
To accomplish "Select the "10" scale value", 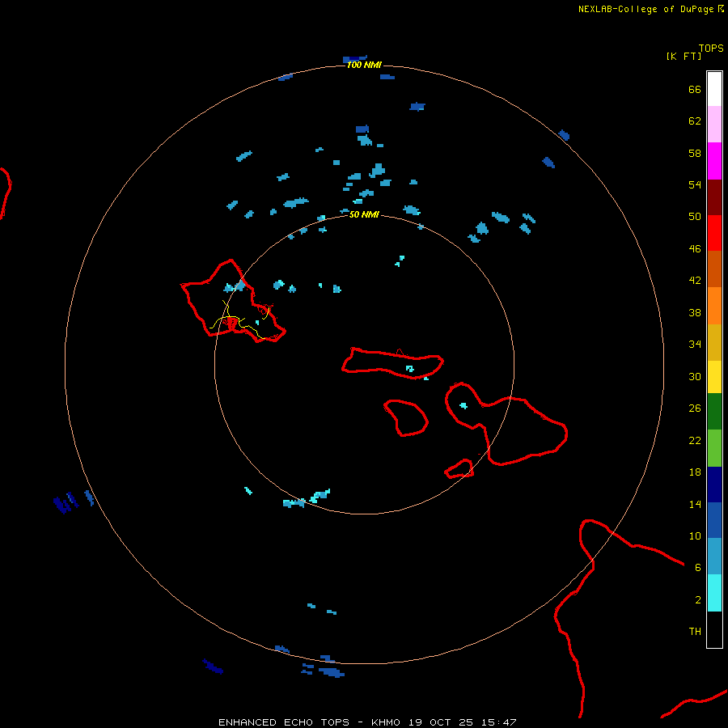I will (x=695, y=536).
